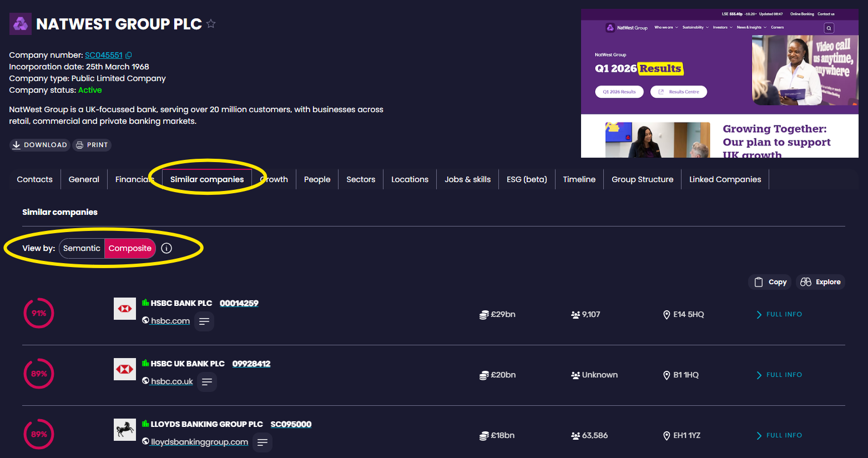The width and height of the screenshot is (868, 458).
Task: Visit lloydsbankinggroup.com website link
Action: pos(200,442)
